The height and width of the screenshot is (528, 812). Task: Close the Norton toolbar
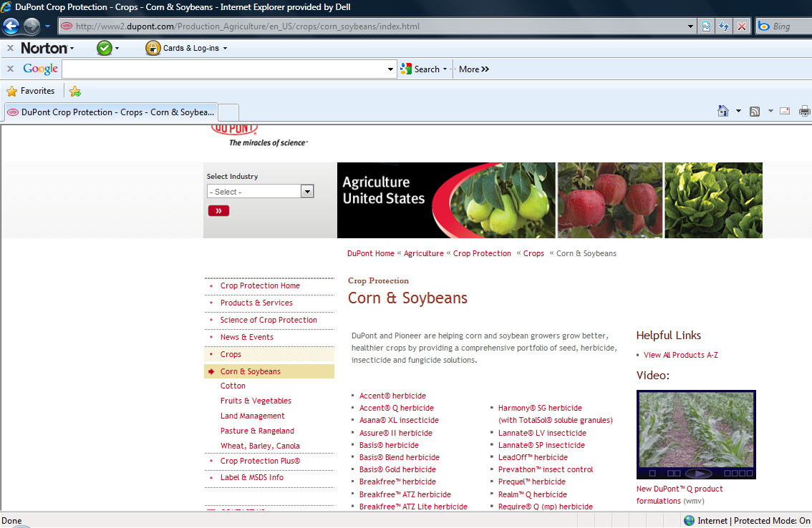[10, 48]
